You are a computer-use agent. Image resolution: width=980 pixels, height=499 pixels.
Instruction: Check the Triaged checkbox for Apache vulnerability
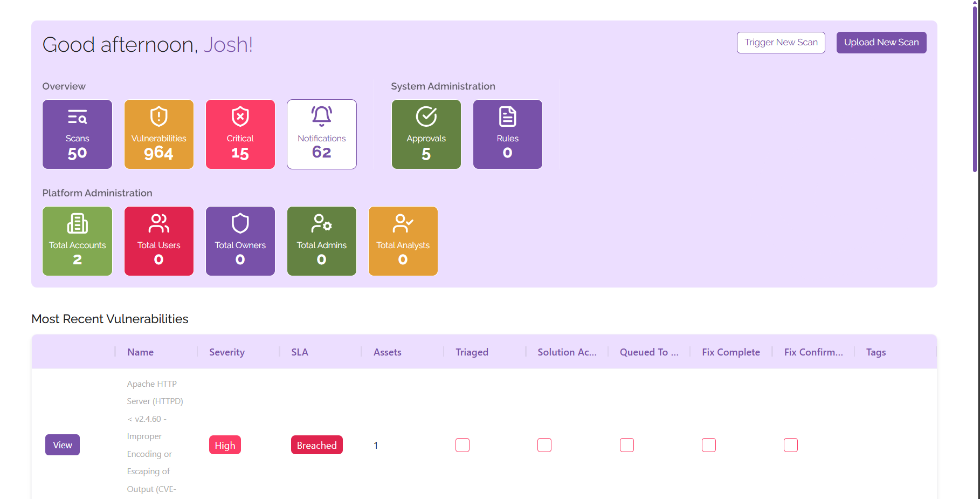463,445
